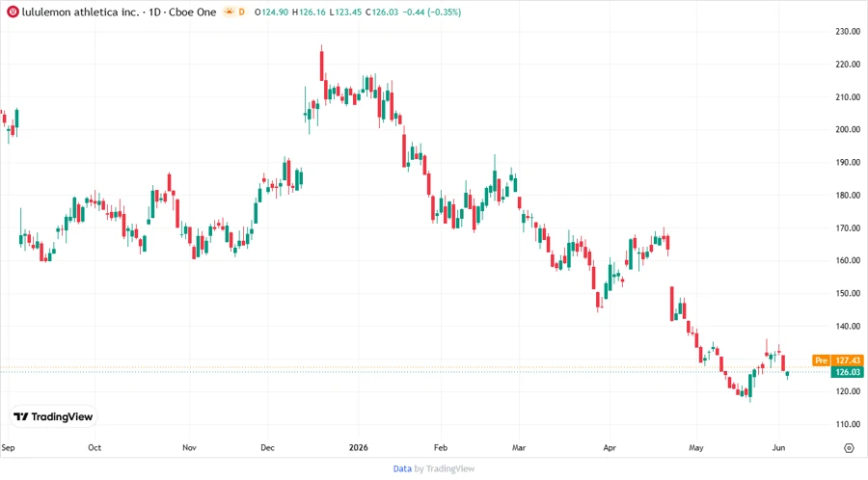
Task: Click the 220.00 price axis label
Action: click(x=848, y=65)
